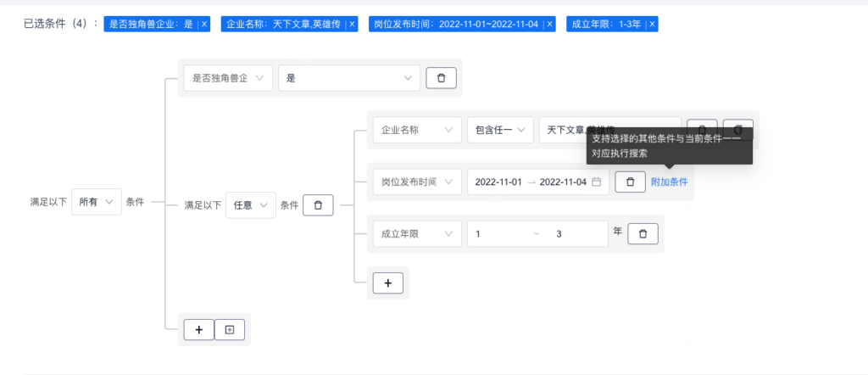This screenshot has height=375, width=868.
Task: Delete the 成立年限 condition row
Action: click(643, 233)
